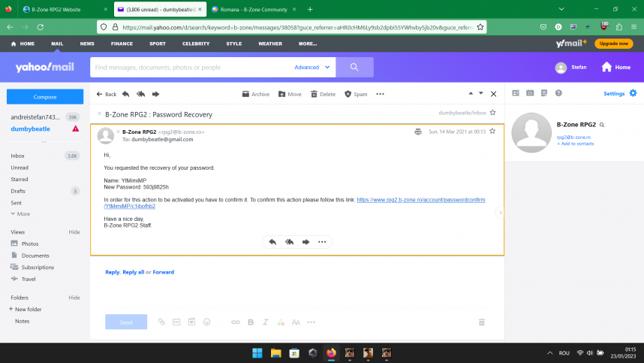This screenshot has height=363, width=644.
Task: Open the more actions ellipsis in the toolbar
Action: [381, 94]
